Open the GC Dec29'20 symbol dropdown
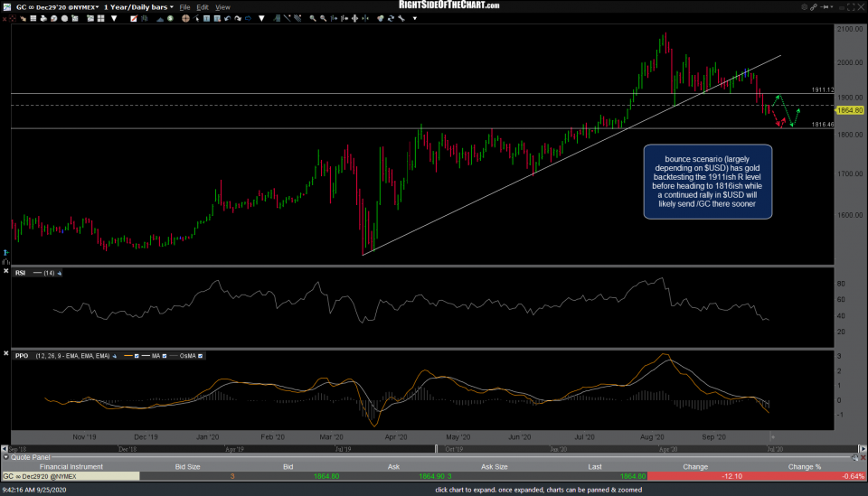This screenshot has height=496, width=868. point(97,7)
